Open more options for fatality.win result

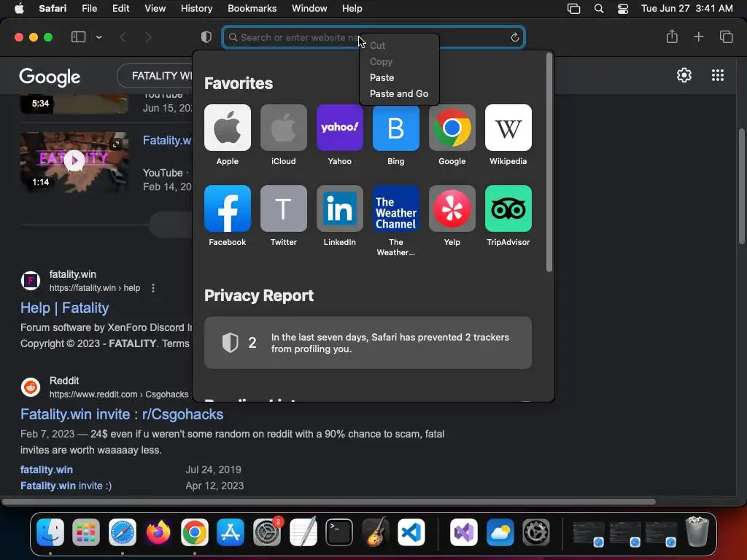tap(153, 288)
